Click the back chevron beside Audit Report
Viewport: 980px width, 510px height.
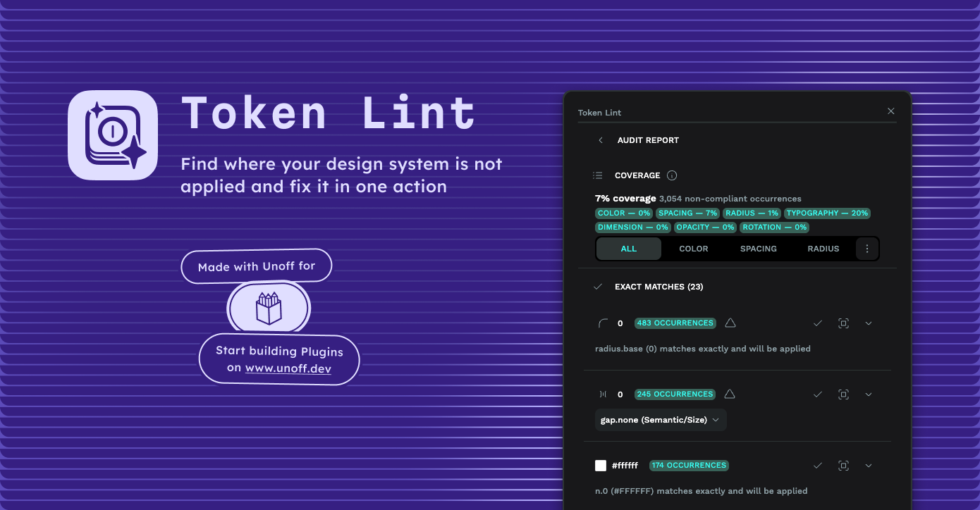point(601,140)
